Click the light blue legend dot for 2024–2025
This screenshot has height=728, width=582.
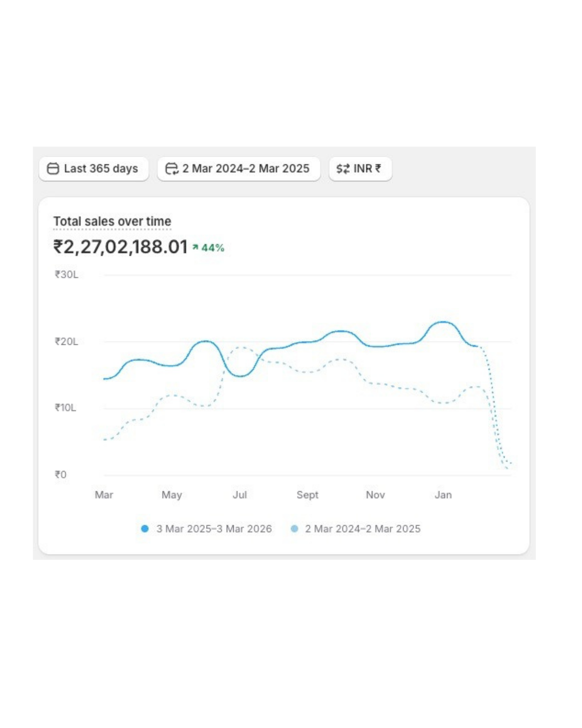click(294, 529)
